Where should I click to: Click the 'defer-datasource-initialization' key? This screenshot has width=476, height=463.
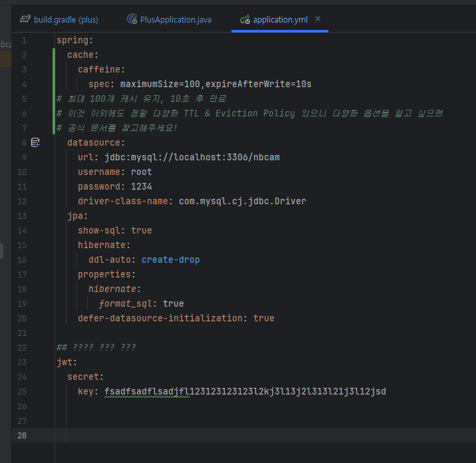[160, 318]
